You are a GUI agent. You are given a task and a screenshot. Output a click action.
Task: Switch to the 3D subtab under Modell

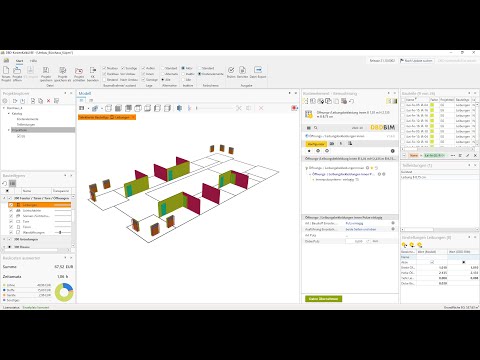pyautogui.click(x=82, y=100)
